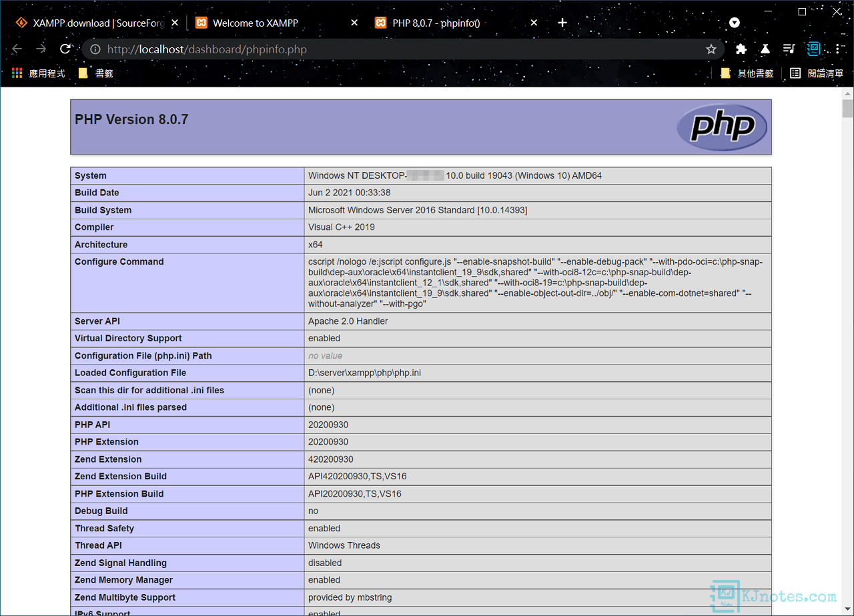Click the Visual C++ 2019 compiler value
This screenshot has width=854, height=616.
pos(342,227)
